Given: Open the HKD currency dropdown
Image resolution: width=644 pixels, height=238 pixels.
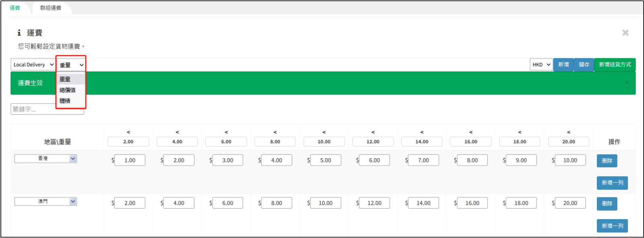Looking at the screenshot, I should pyautogui.click(x=541, y=64).
